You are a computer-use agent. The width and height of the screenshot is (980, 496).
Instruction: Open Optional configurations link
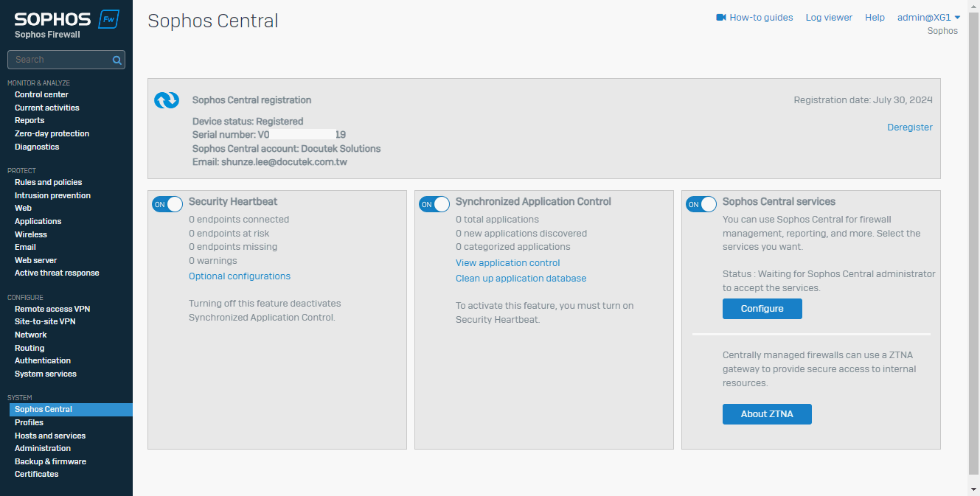point(240,276)
